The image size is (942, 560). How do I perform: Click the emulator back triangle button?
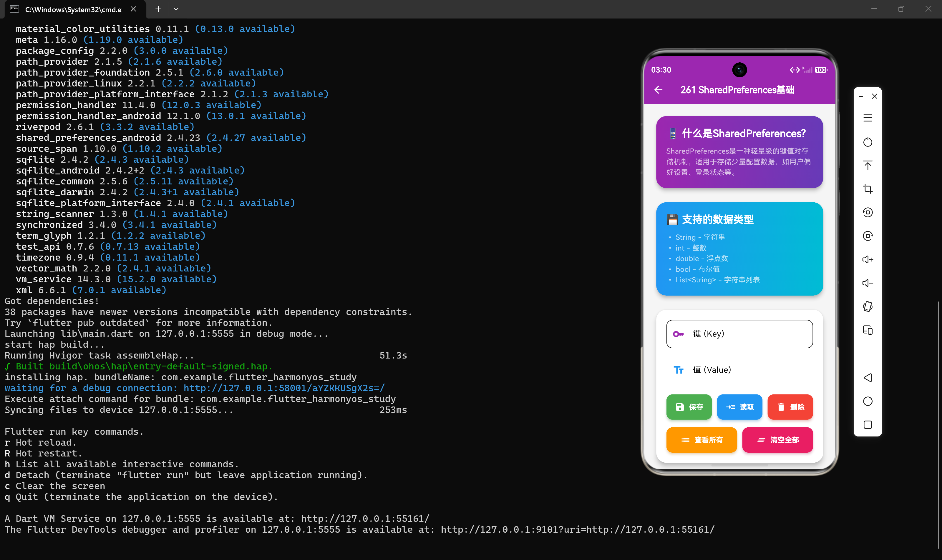tap(868, 378)
